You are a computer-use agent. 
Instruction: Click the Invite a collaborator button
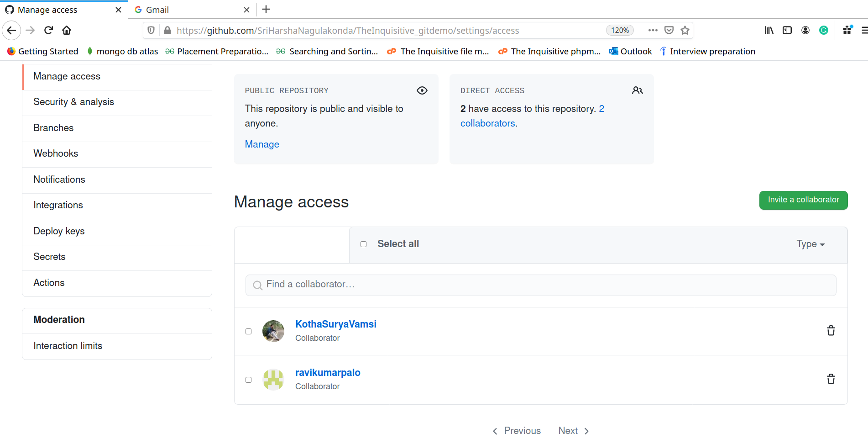point(803,200)
